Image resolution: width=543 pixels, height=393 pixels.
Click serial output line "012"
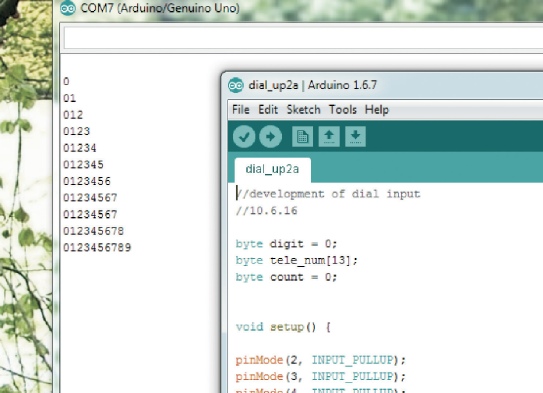click(x=73, y=115)
